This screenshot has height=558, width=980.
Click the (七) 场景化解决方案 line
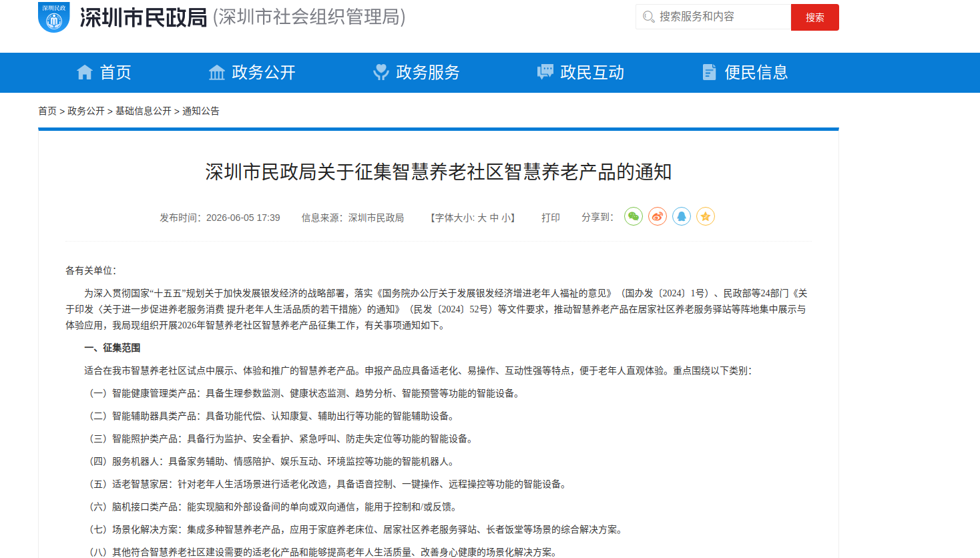356,529
